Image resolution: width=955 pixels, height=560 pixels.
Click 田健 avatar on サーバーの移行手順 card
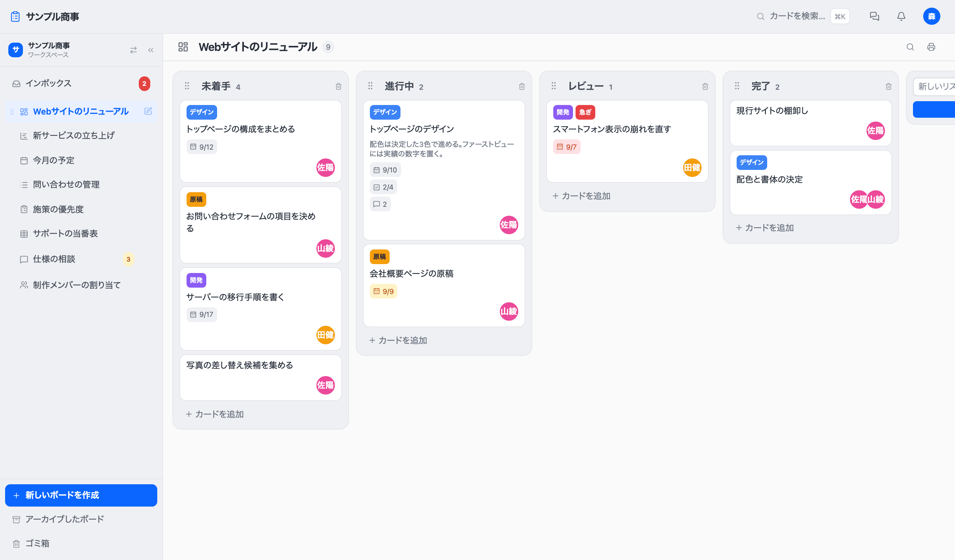(326, 335)
